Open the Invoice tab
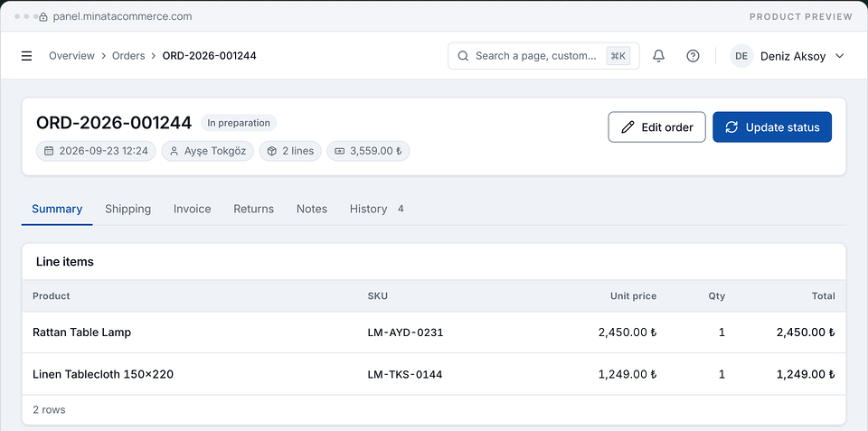Image resolution: width=868 pixels, height=431 pixels. [x=192, y=209]
